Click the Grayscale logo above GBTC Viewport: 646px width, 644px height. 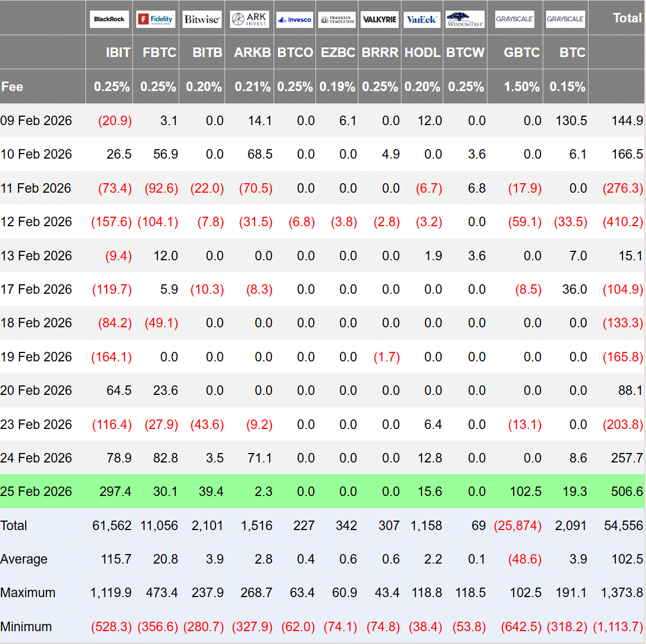[515, 20]
